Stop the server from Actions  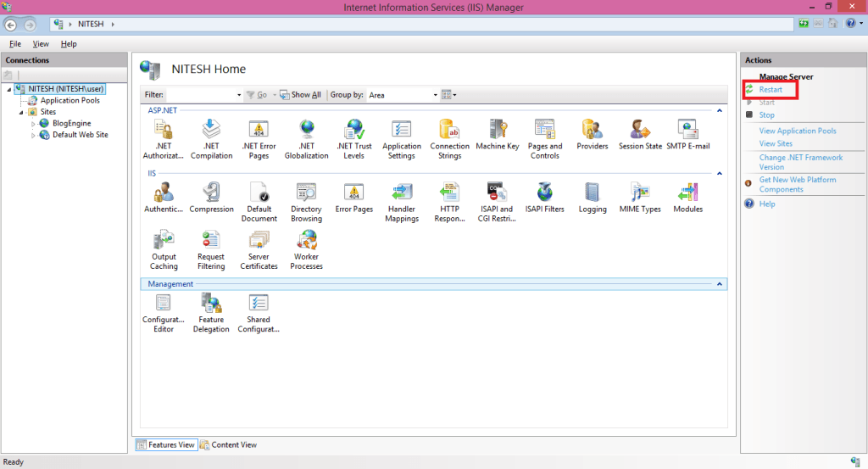pyautogui.click(x=766, y=115)
